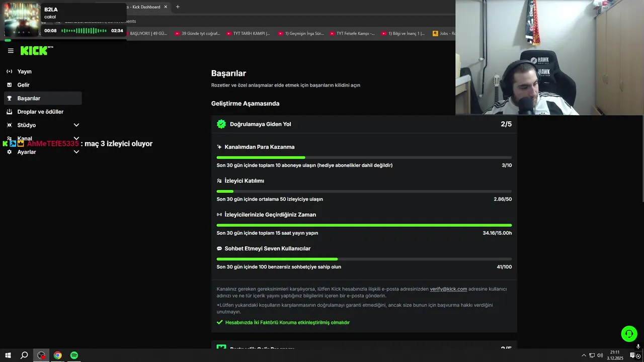Viewport: 644px width, 362px height.
Task: Click the broadcast icon beside İzleyicilerinizle Geçirdiğiniz Zaman
Action: point(219,215)
